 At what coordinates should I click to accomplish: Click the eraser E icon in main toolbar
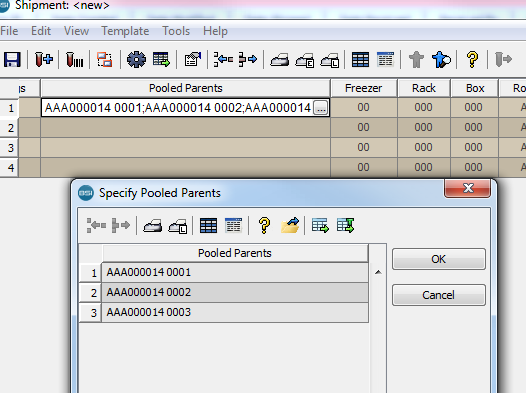coord(305,60)
